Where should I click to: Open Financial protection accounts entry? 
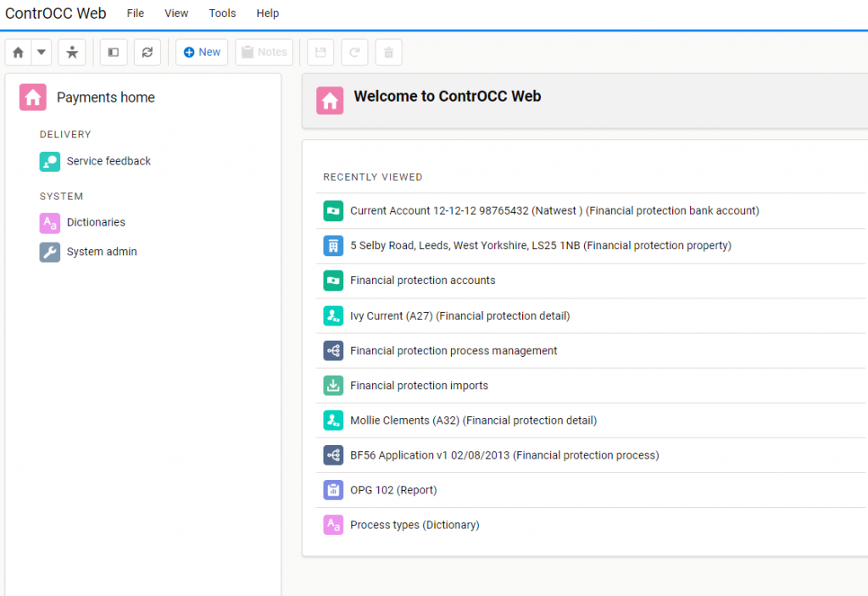(422, 281)
